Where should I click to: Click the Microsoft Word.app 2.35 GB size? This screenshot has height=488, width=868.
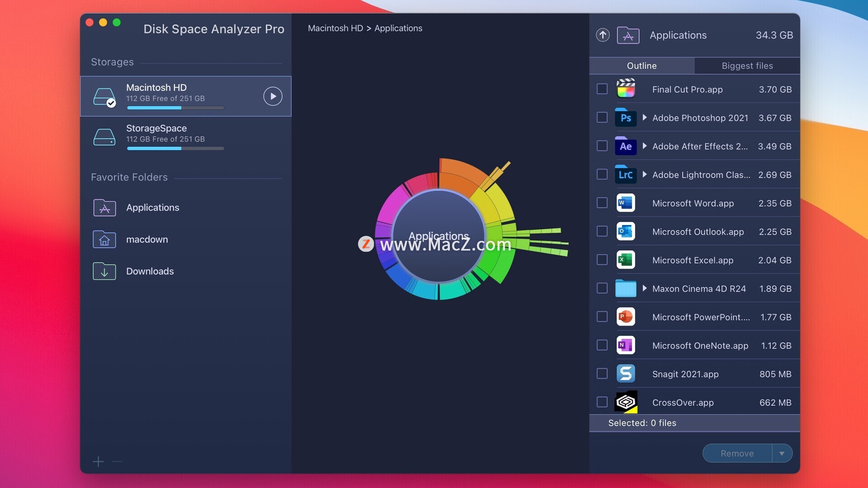click(x=775, y=203)
